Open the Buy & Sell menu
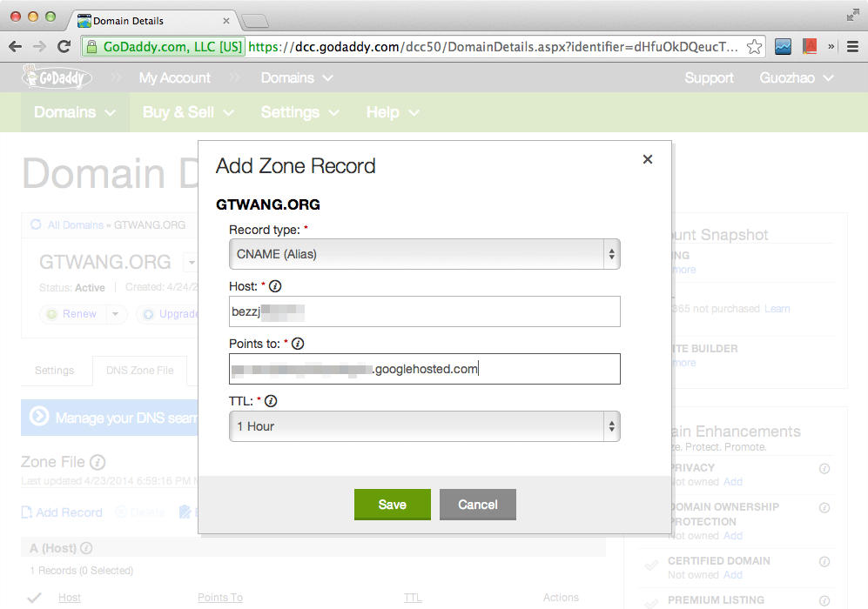This screenshot has width=868, height=609. (x=188, y=112)
